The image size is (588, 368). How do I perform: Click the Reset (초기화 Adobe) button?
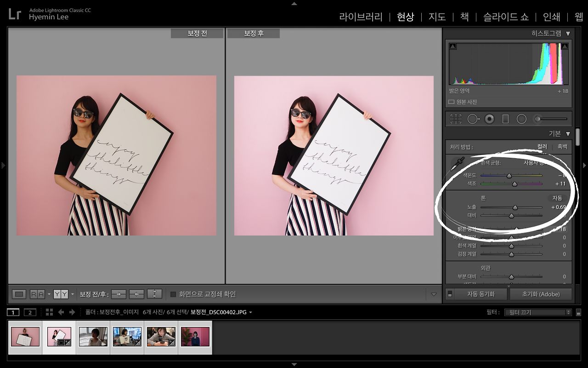click(x=541, y=294)
